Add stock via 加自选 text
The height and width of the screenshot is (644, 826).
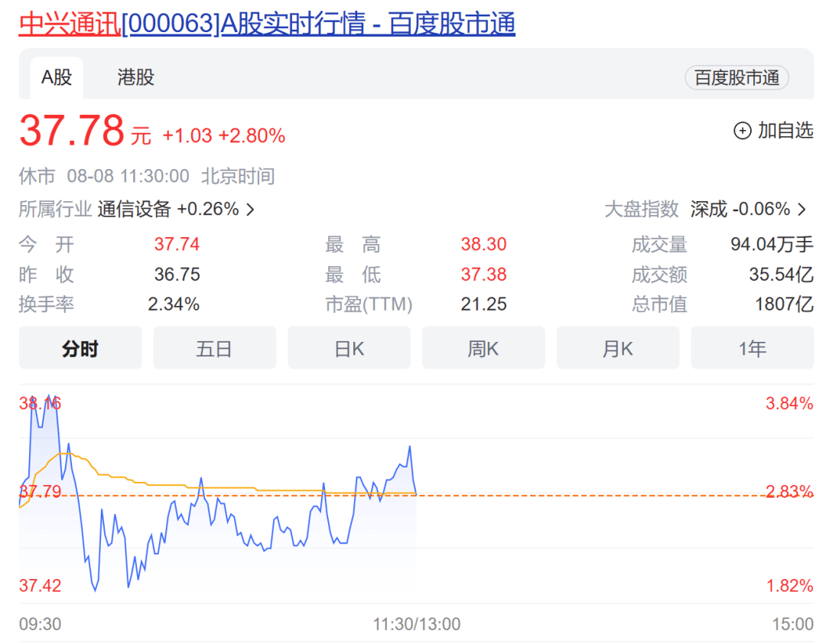(x=785, y=131)
